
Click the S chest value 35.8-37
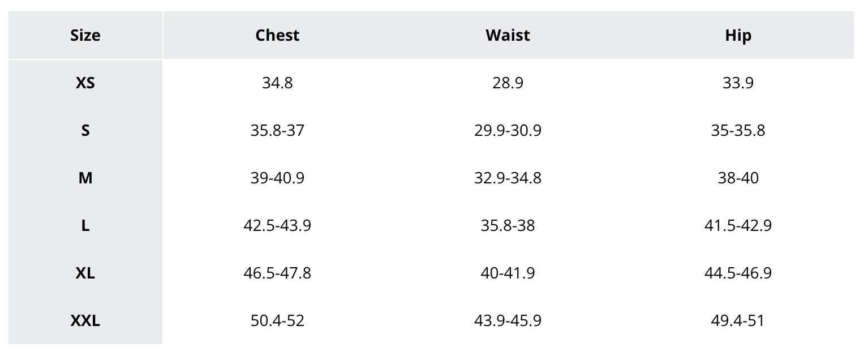tap(277, 131)
